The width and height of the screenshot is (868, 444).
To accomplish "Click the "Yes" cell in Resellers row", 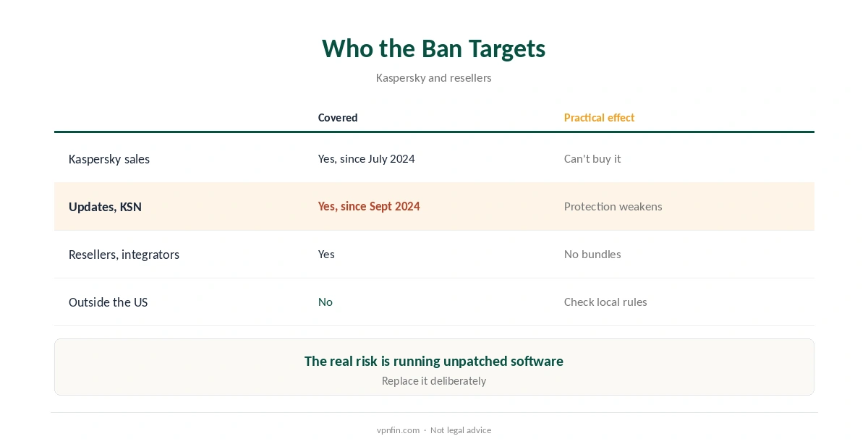I will coord(326,255).
